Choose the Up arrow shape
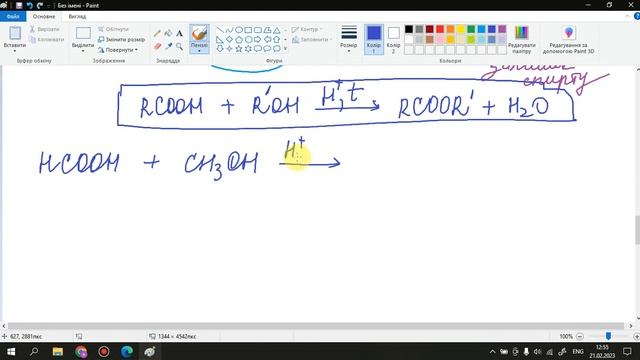 [x=277, y=40]
